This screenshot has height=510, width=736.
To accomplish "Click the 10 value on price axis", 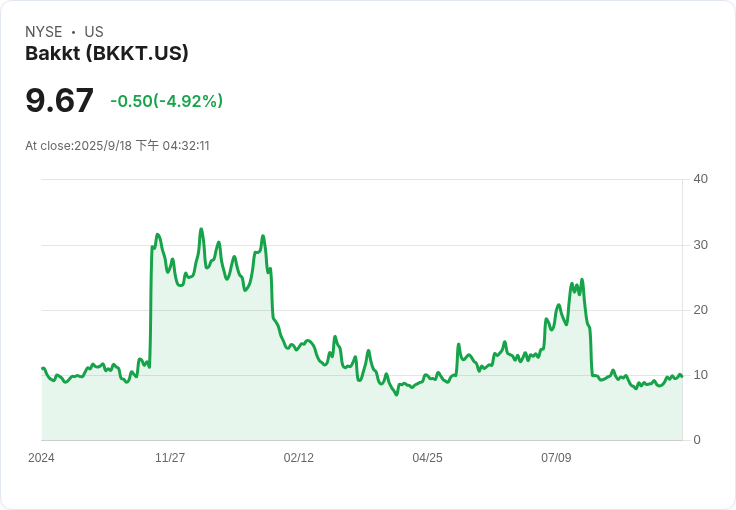I will pyautogui.click(x=701, y=375).
